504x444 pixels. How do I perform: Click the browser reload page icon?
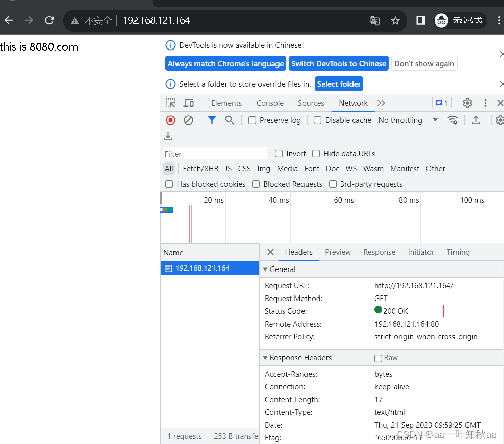pos(49,20)
